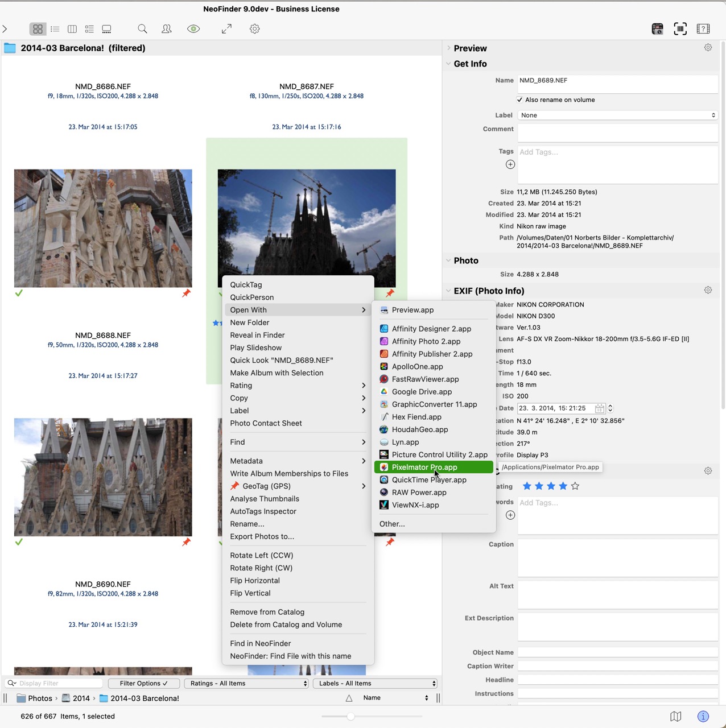
Task: Open the Name sort order dropdown
Action: point(395,698)
